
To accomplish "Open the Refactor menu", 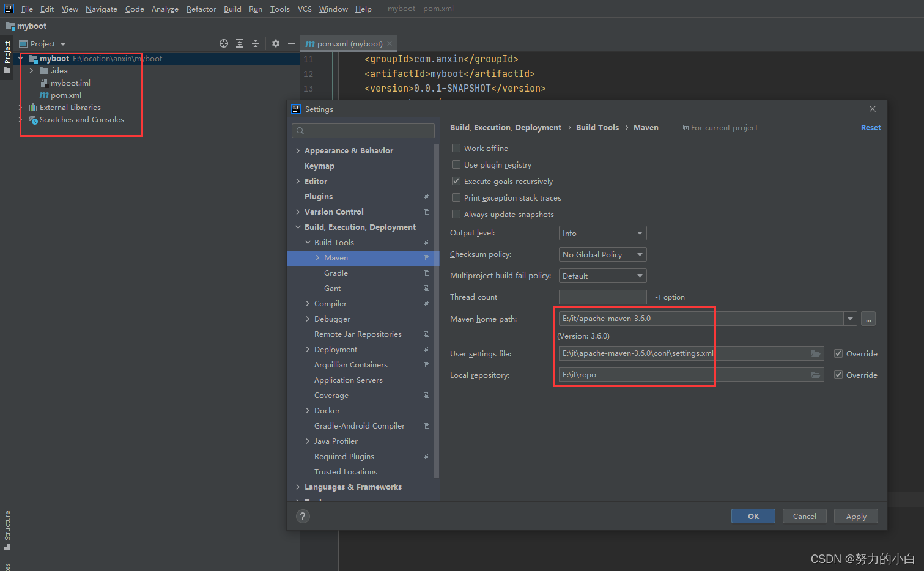I will point(201,9).
